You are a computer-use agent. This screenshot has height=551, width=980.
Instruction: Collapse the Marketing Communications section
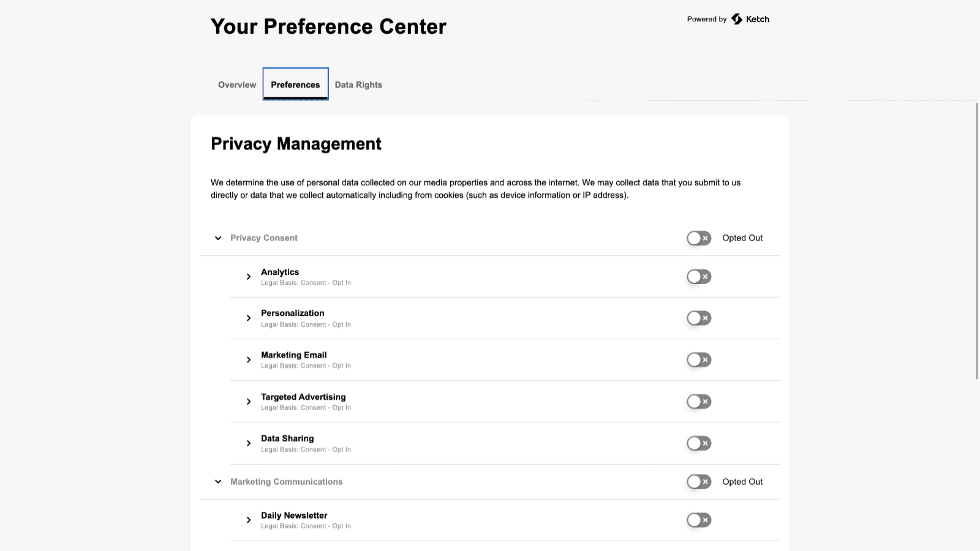218,482
